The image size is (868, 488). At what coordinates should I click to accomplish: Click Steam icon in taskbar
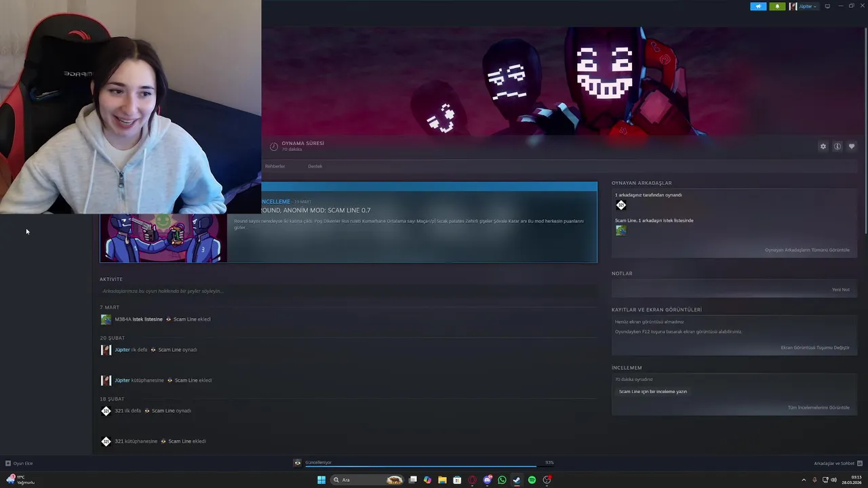(517, 480)
